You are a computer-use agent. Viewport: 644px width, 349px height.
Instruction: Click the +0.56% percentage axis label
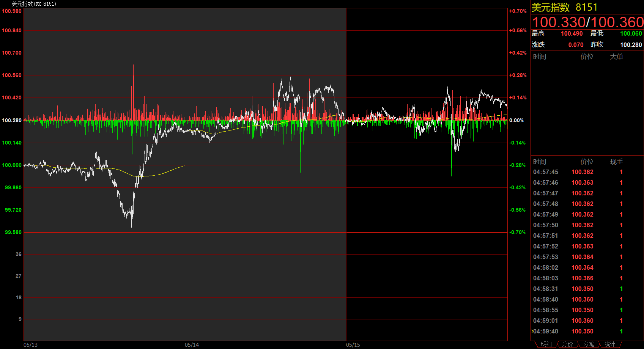tap(518, 30)
